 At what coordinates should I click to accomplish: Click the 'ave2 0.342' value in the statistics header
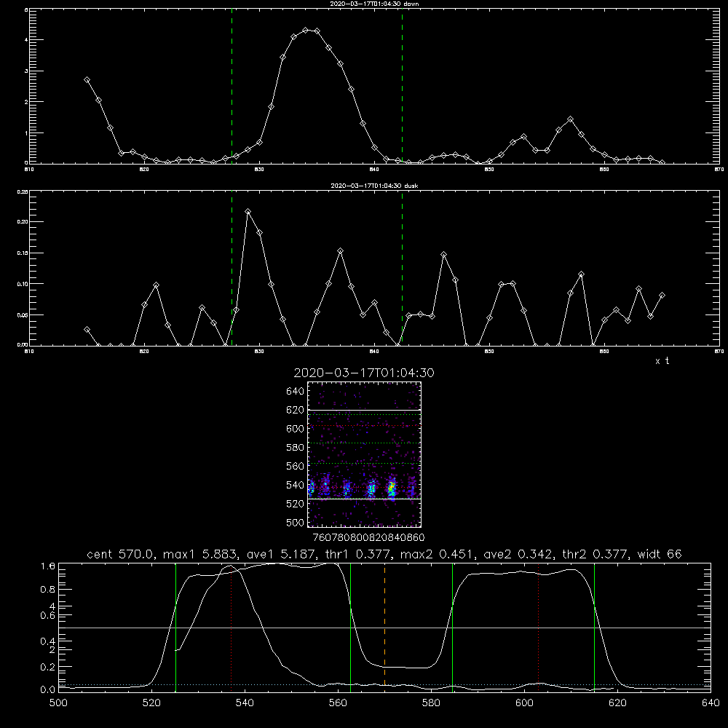click(x=518, y=554)
